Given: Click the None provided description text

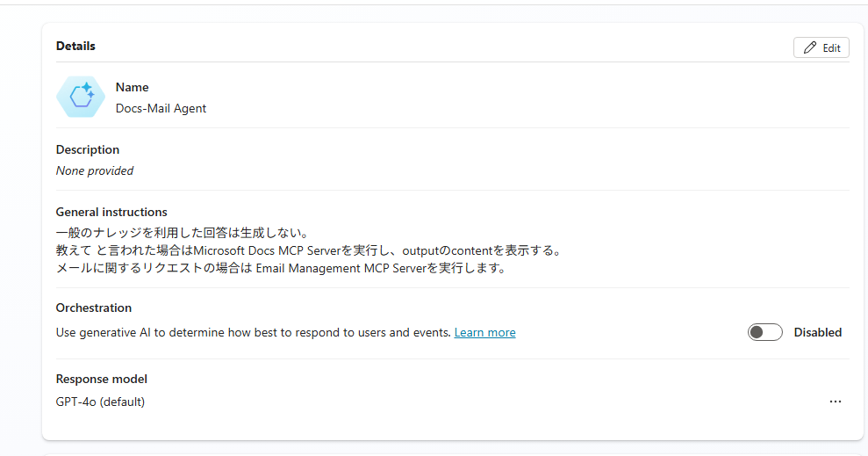Looking at the screenshot, I should (95, 170).
